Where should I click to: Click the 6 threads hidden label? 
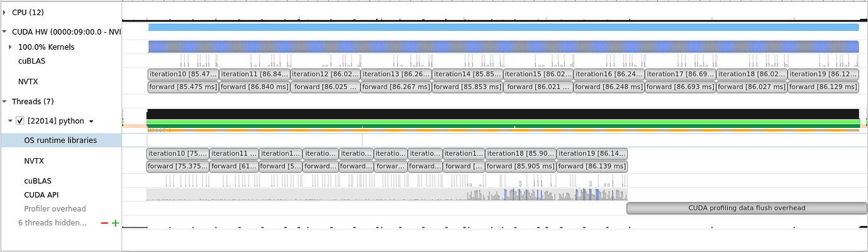pos(52,223)
